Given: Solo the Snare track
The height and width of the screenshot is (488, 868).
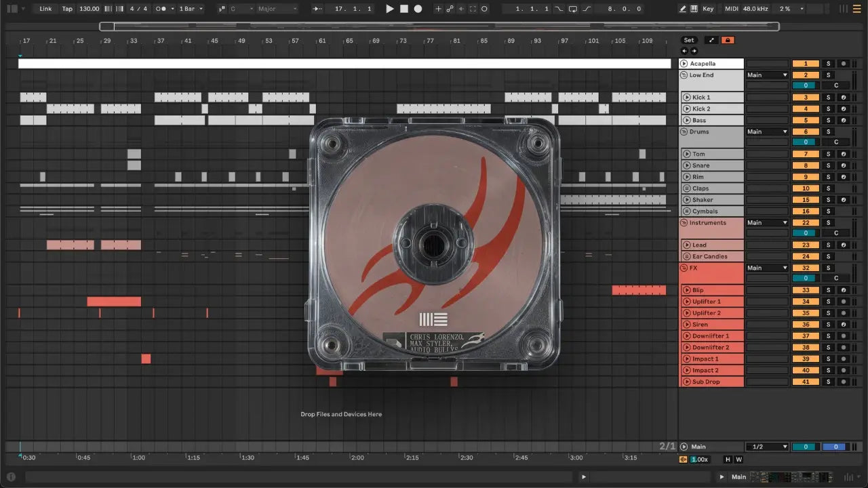Looking at the screenshot, I should point(828,165).
